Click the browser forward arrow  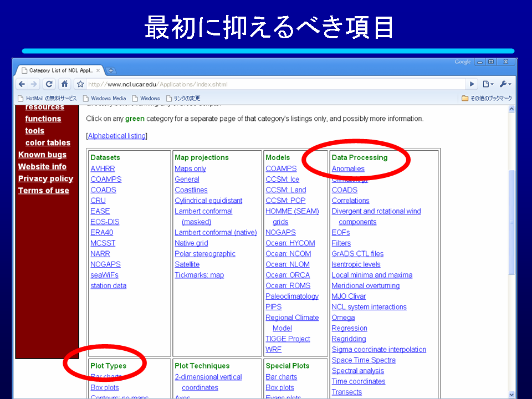coord(34,84)
